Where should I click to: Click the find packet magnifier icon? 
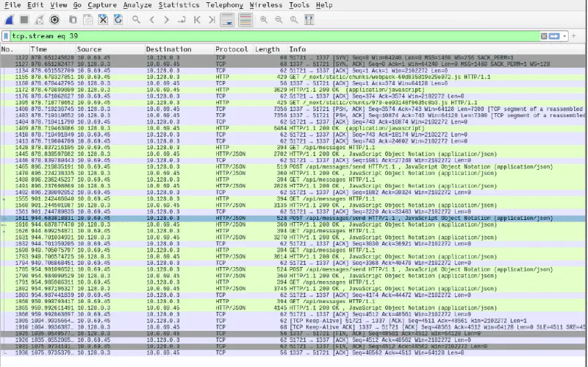[x=136, y=19]
